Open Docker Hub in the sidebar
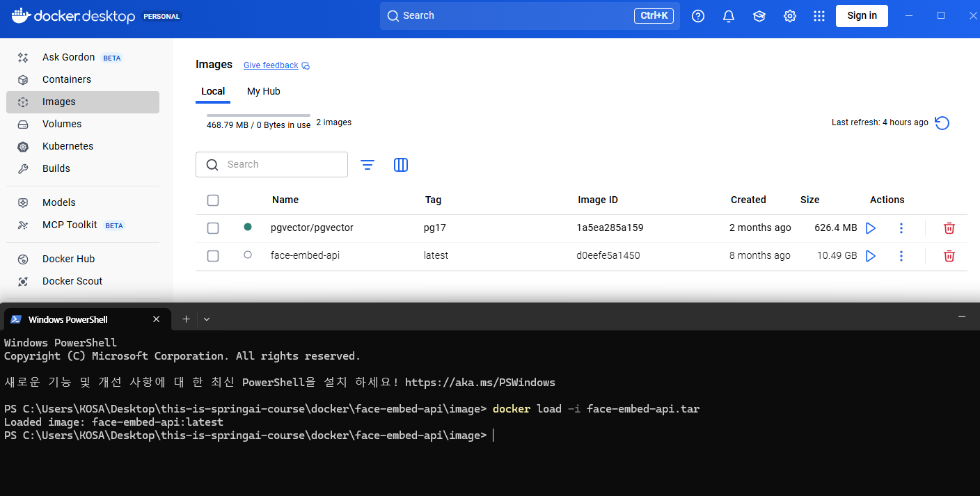Viewport: 980px width, 496px height. [83, 259]
